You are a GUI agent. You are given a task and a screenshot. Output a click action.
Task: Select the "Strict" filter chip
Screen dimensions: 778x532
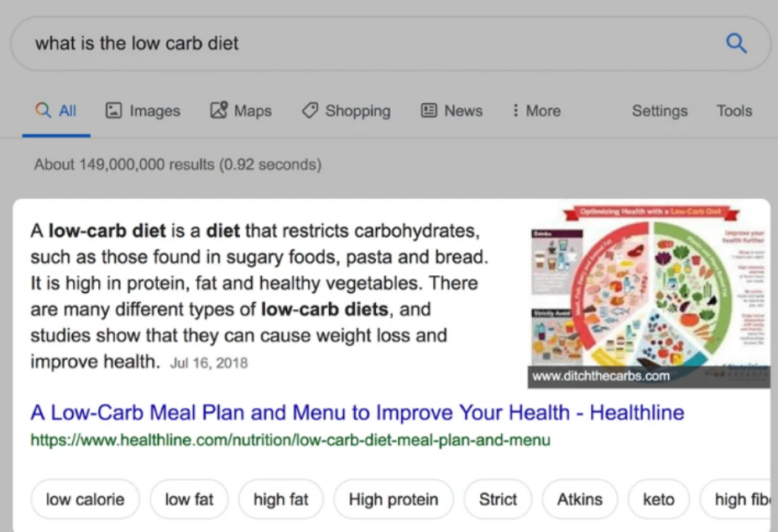tap(498, 500)
